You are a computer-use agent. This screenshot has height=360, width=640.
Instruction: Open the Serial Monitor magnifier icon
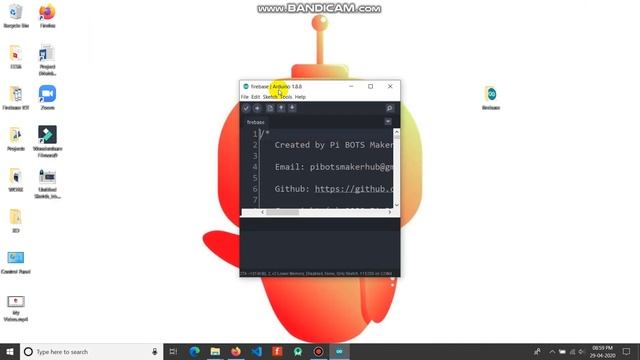pyautogui.click(x=389, y=108)
